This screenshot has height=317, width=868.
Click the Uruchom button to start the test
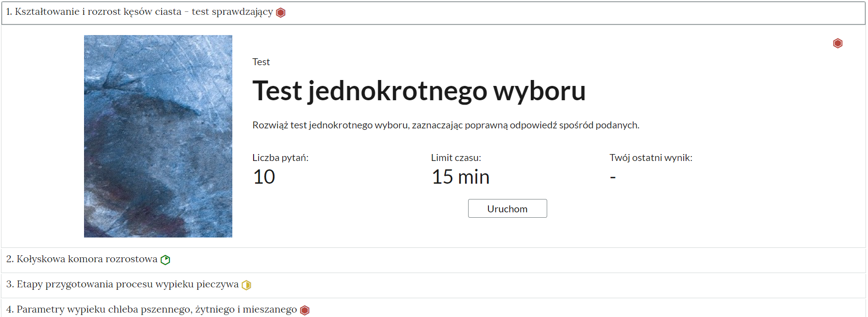[507, 208]
